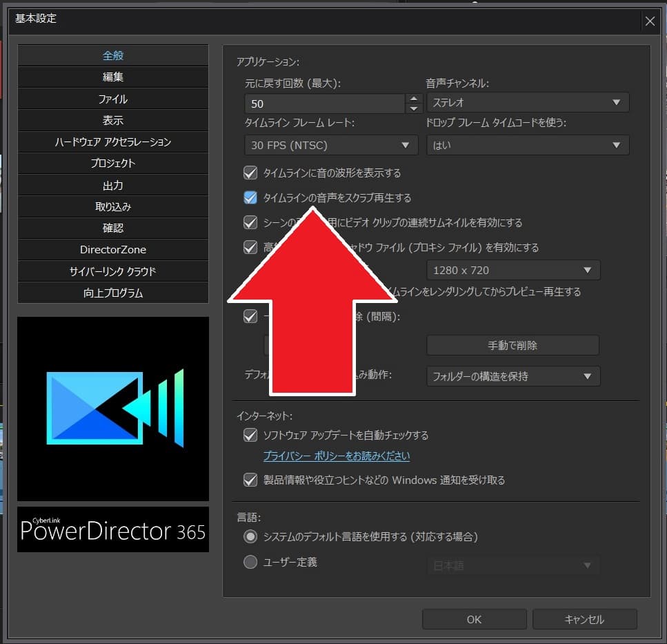Select the ユーザー定義 language option
667x644 pixels.
click(x=250, y=562)
